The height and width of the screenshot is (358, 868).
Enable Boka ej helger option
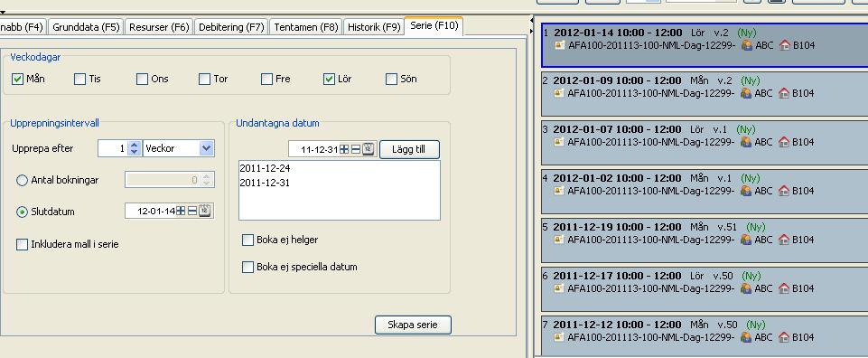[x=248, y=240]
